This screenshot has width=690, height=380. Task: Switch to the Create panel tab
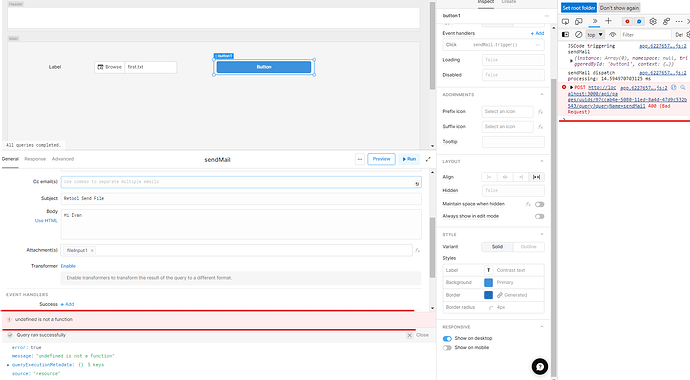point(509,2)
